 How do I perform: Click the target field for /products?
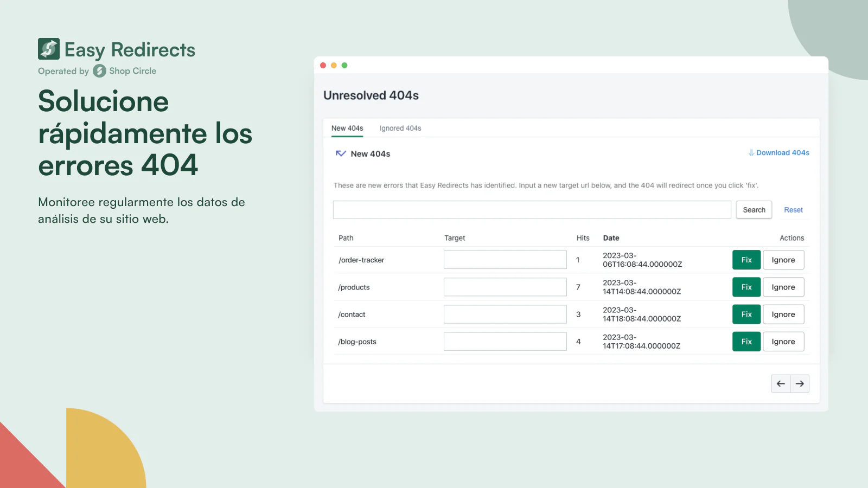click(x=505, y=287)
